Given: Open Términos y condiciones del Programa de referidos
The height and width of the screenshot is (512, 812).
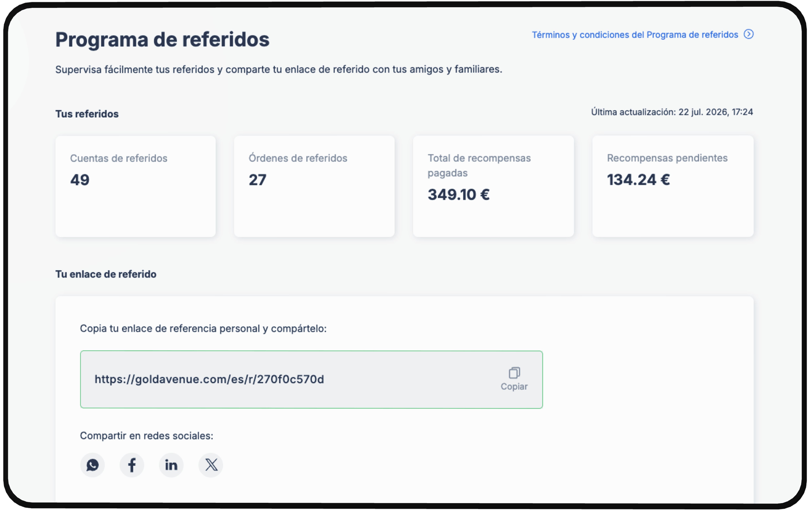Looking at the screenshot, I should [x=635, y=35].
